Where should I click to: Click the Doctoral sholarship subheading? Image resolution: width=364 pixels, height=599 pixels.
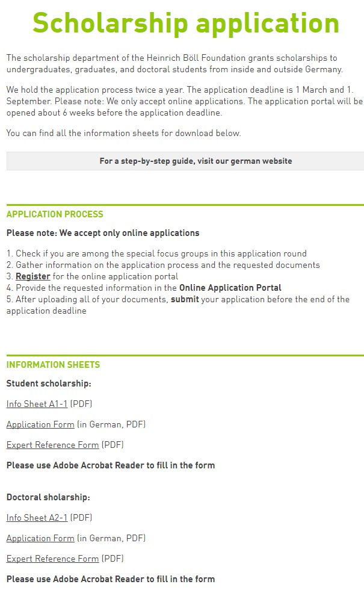pos(48,497)
